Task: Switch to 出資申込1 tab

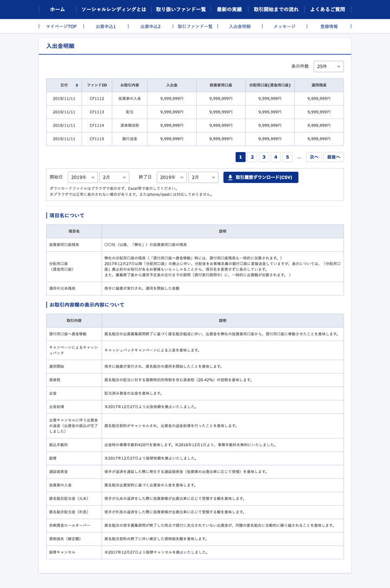Action: 106,26
